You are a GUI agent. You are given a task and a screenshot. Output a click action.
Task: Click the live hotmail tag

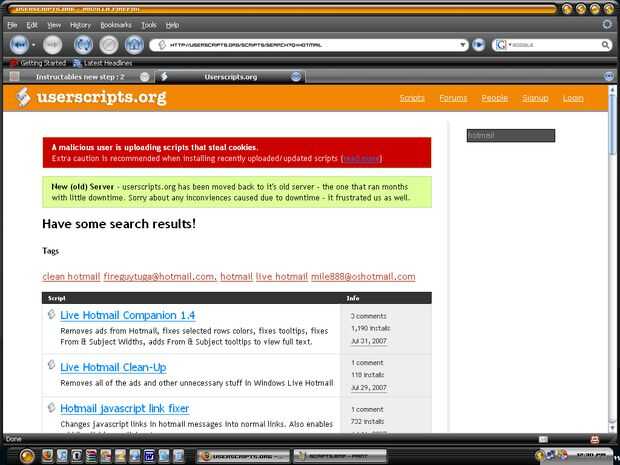pos(282,276)
